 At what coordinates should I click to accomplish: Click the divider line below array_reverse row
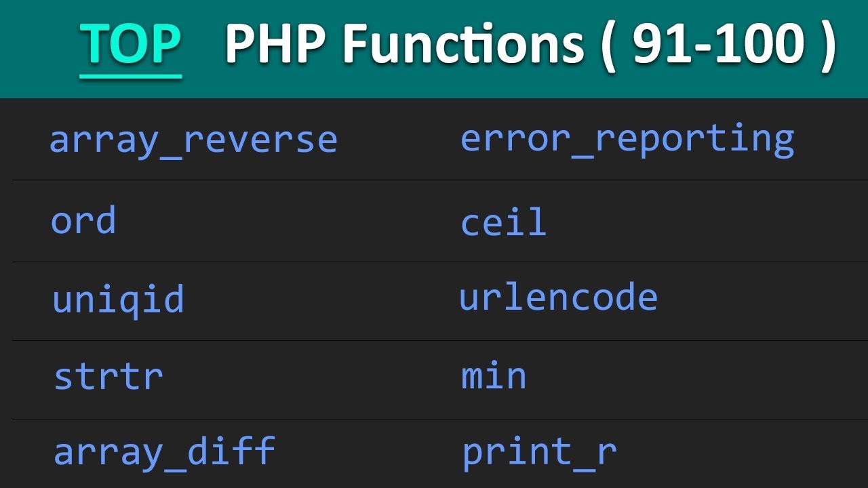434,180
